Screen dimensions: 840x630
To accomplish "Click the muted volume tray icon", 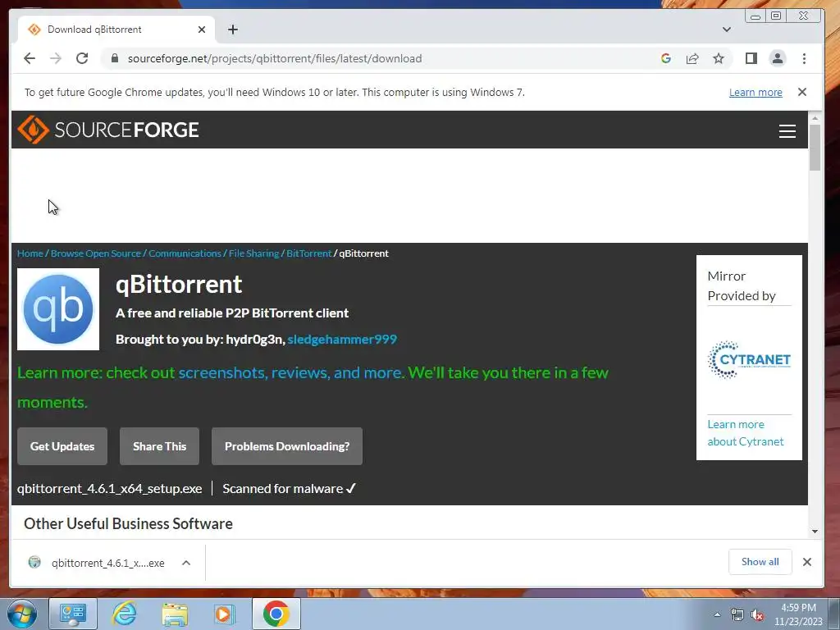I will click(757, 615).
